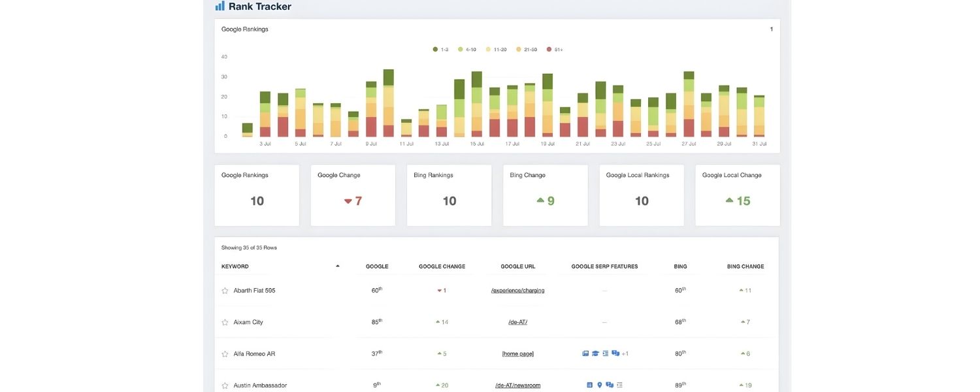
Task: Click the Rank Tracker bar chart icon
Action: (x=220, y=7)
